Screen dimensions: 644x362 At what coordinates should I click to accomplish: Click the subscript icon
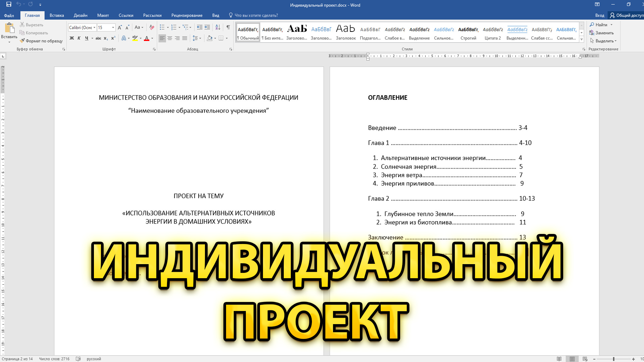(x=106, y=38)
